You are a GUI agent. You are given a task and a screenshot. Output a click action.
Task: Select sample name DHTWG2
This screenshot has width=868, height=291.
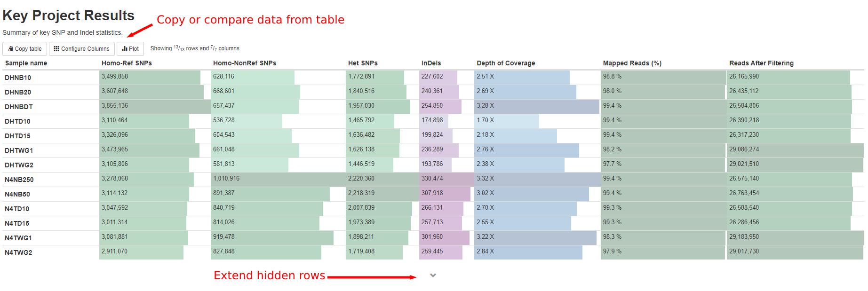click(x=19, y=165)
